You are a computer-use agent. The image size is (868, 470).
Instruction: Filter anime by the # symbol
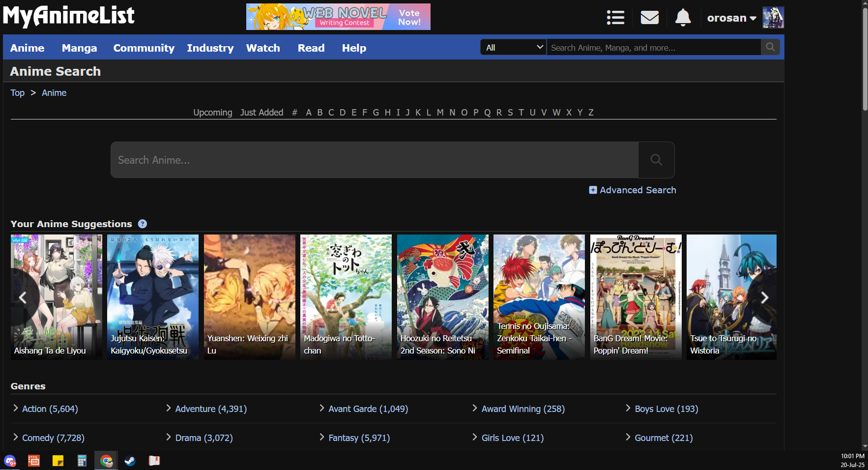coord(294,113)
